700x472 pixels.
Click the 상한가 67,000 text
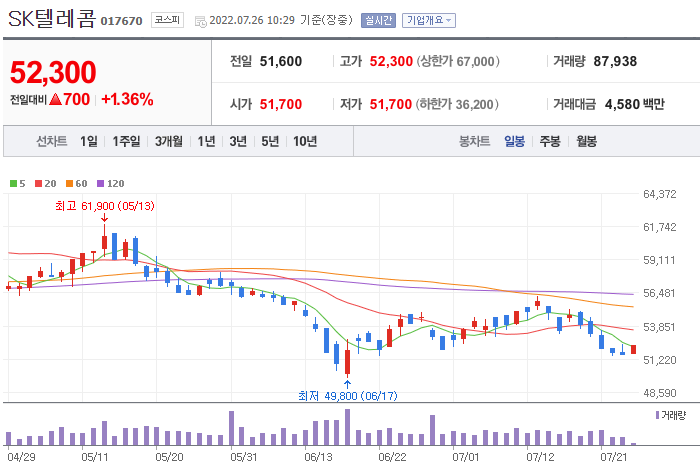click(x=458, y=61)
